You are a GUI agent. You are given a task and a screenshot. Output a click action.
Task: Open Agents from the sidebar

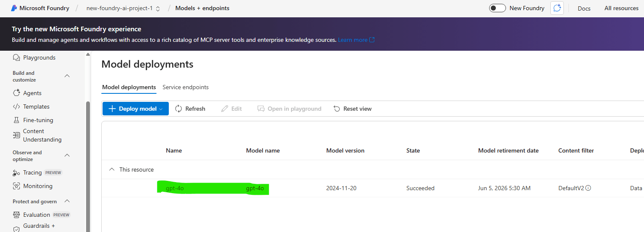pos(32,93)
